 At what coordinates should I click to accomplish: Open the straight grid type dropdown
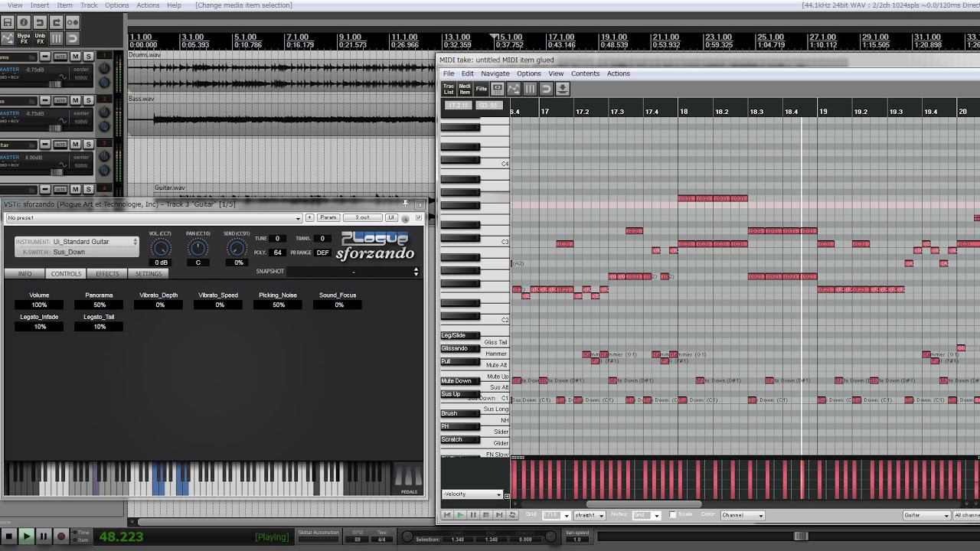click(589, 515)
